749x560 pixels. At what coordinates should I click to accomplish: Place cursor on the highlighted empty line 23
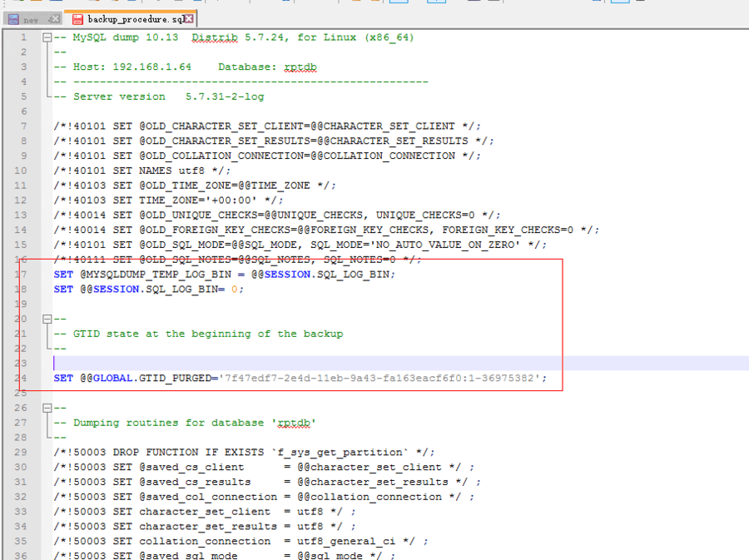pos(250,364)
